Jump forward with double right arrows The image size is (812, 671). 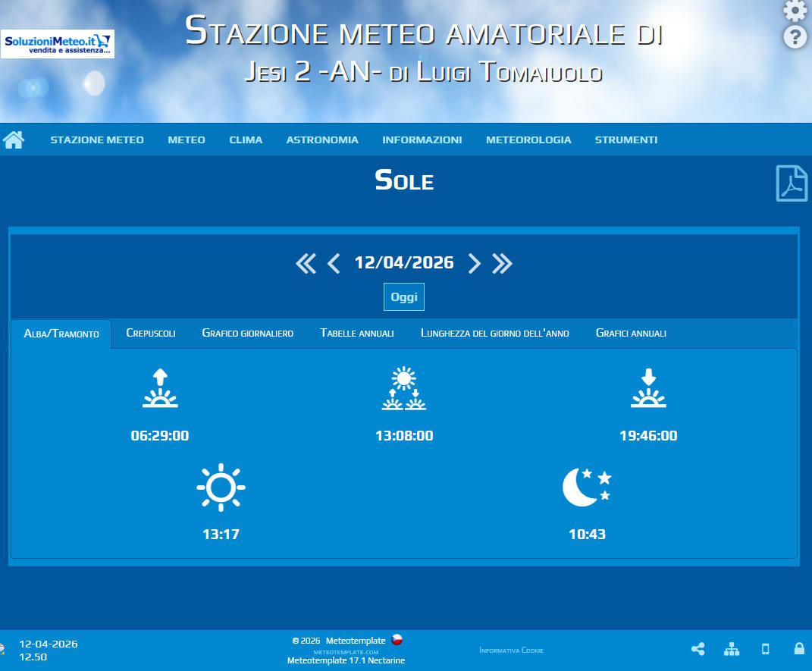(x=502, y=263)
